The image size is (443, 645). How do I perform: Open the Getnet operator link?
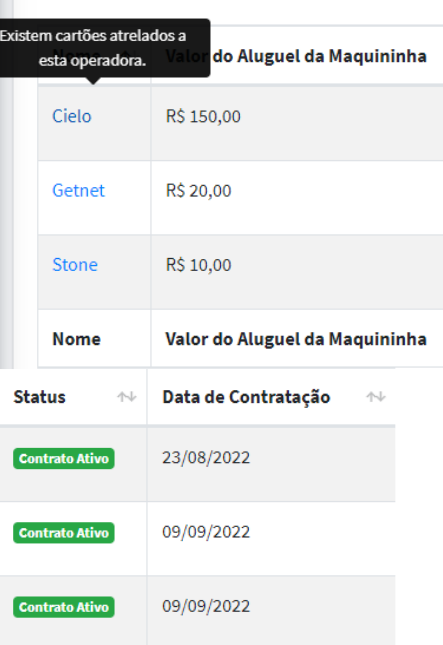[78, 190]
